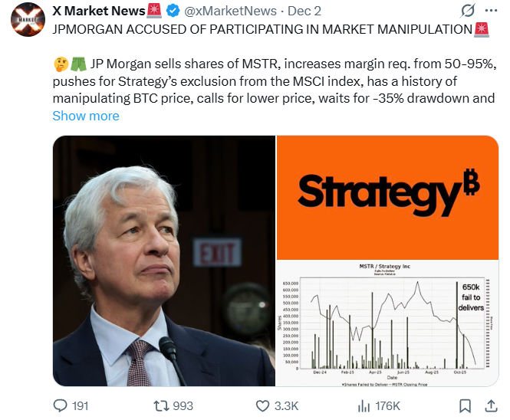This screenshot has height=420, width=510.
Task: Like the post with the heart icon
Action: [262, 405]
